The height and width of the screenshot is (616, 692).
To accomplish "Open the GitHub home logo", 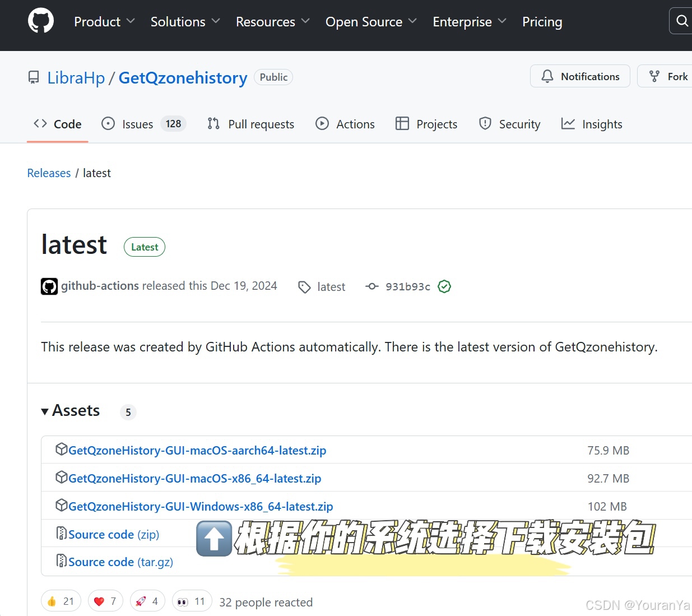I will (x=41, y=21).
